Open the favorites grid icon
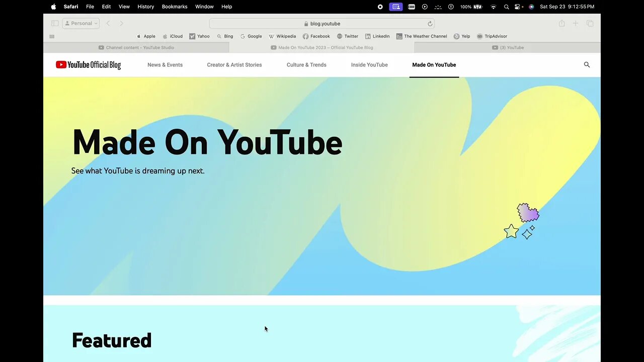Image resolution: width=644 pixels, height=362 pixels. coord(52,36)
